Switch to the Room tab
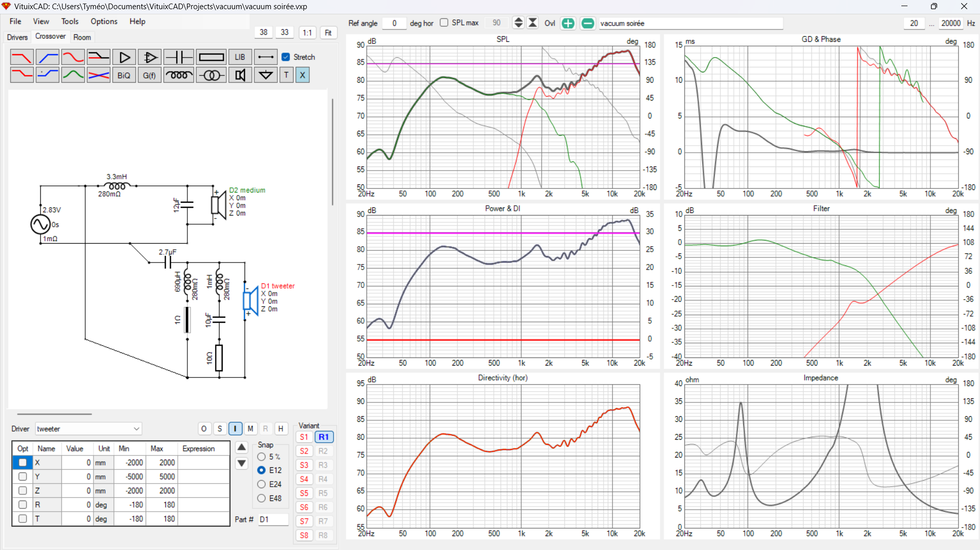980x550 pixels. 82,37
